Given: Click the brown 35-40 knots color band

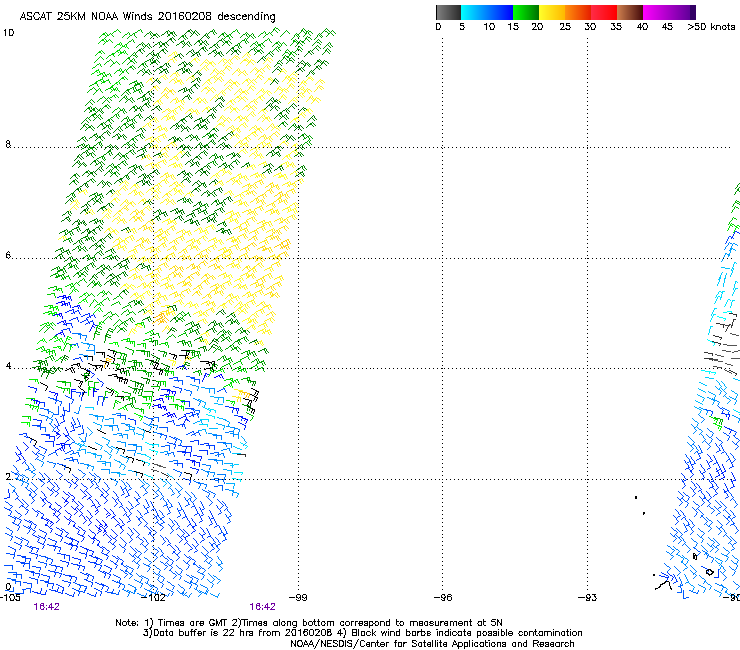Looking at the screenshot, I should [630, 12].
